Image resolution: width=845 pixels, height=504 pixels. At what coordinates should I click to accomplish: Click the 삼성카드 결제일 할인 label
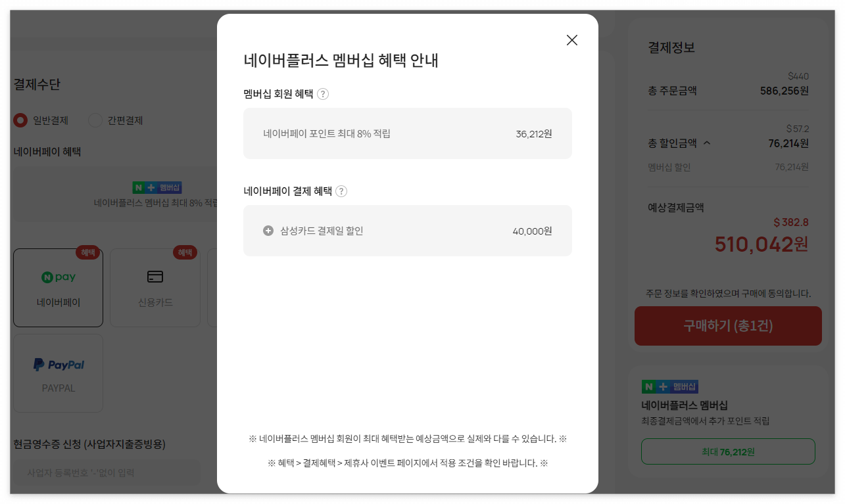pos(322,231)
